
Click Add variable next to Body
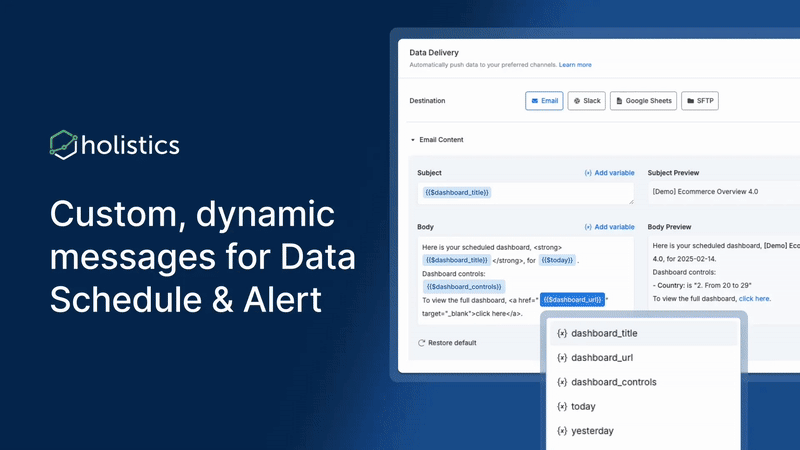(x=609, y=227)
